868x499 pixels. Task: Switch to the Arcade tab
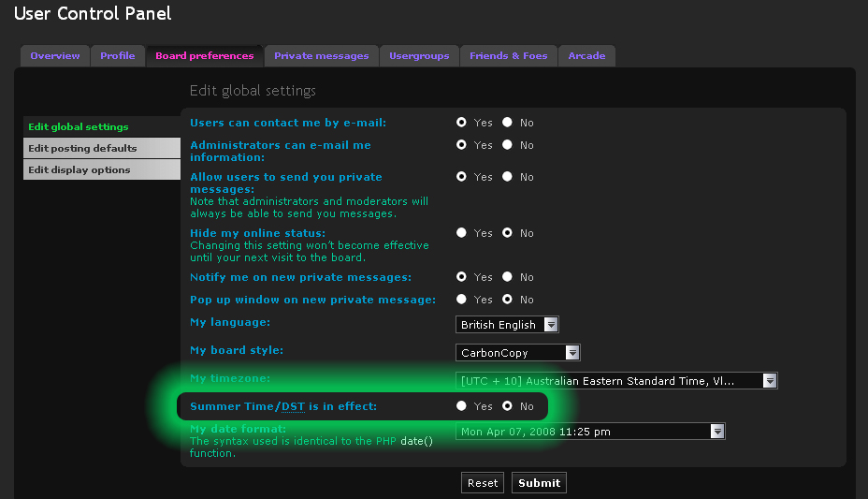pos(586,56)
